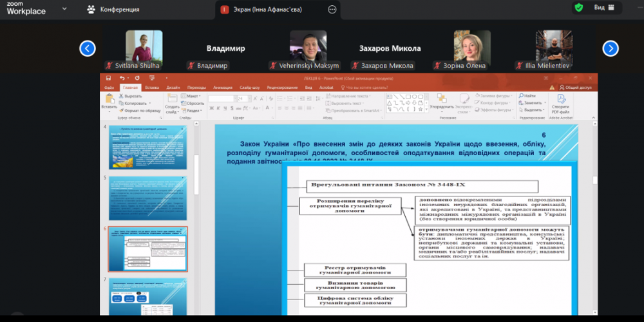Switch to the Анимация ribbon tab
This screenshot has height=322, width=644.
click(223, 87)
